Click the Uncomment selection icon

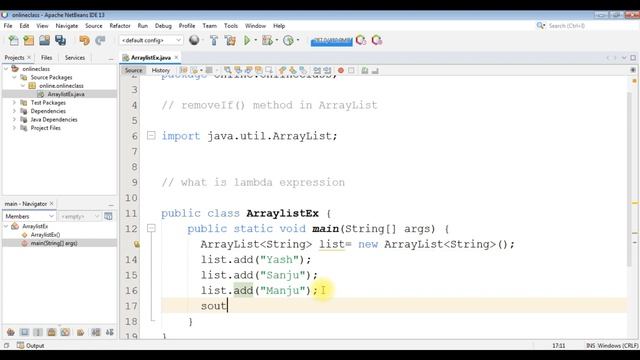coord(375,70)
